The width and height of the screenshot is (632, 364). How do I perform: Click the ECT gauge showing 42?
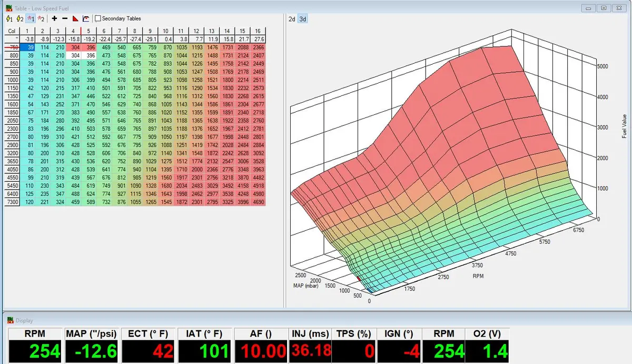click(x=148, y=346)
